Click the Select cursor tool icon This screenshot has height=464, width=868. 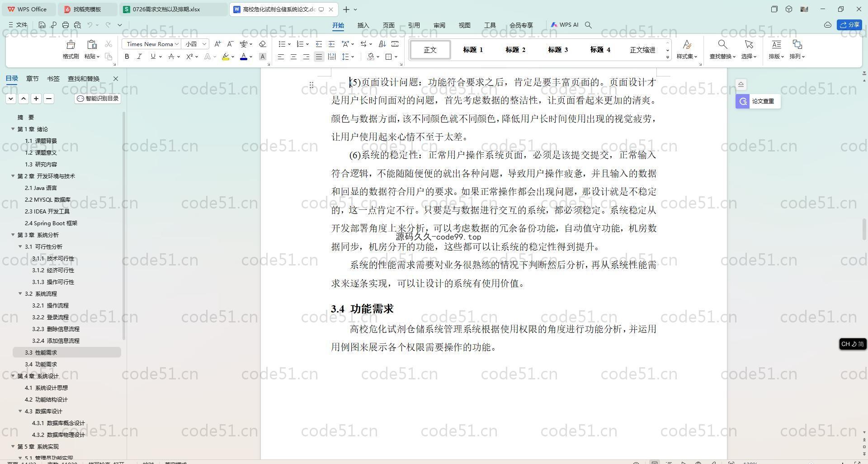(749, 44)
